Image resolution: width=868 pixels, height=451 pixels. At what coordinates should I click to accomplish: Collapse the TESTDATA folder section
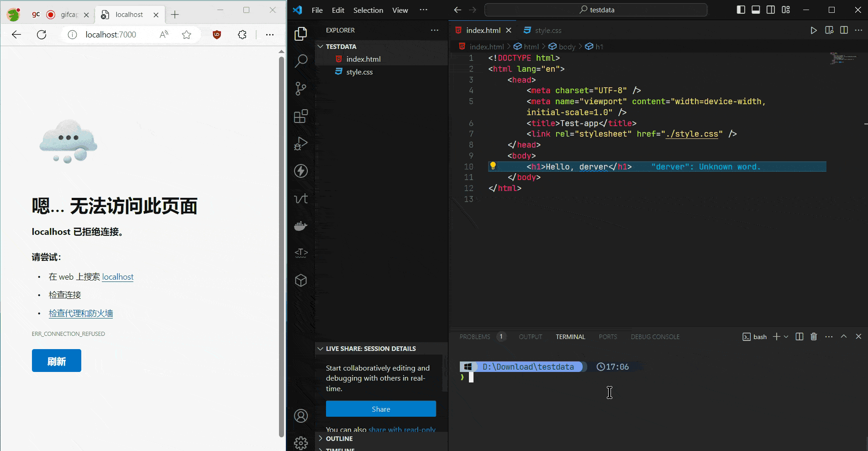tap(381, 47)
